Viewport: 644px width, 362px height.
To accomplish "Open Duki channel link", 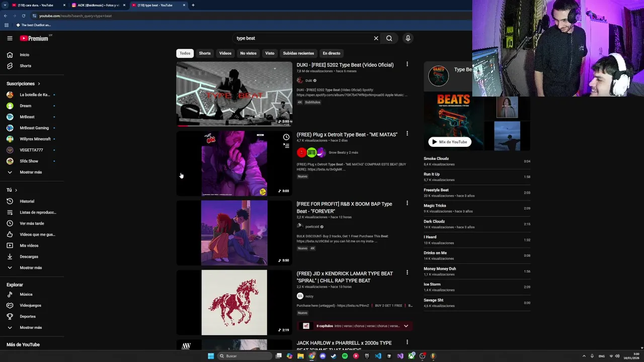I will [x=308, y=80].
